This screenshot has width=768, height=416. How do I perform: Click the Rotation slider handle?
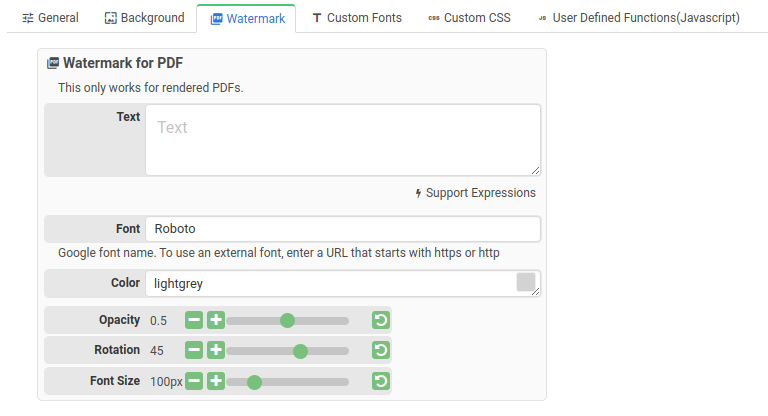(x=300, y=351)
